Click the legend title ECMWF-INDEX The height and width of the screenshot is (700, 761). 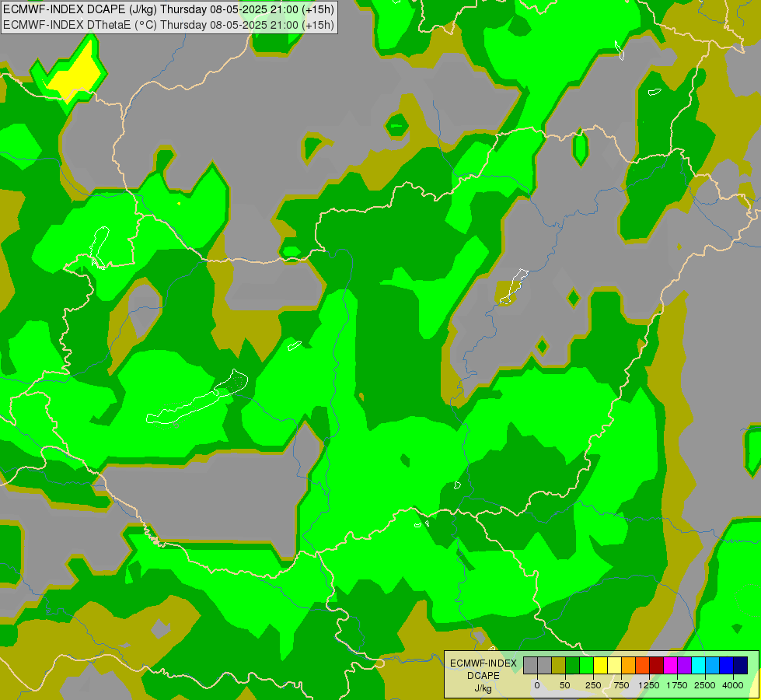click(483, 663)
